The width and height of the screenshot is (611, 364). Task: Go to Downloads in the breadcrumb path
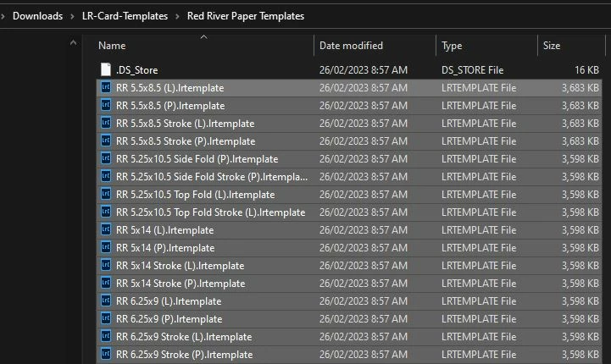(x=38, y=16)
